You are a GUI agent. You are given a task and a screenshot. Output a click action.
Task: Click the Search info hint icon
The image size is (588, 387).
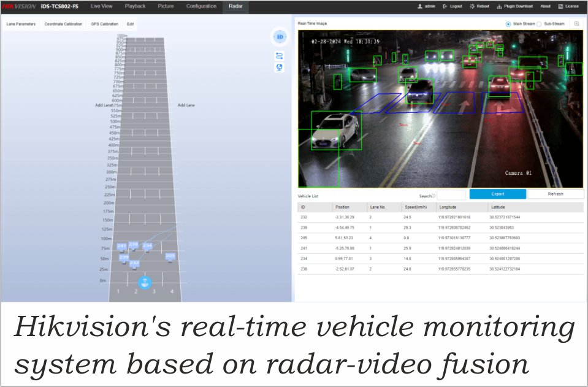[x=433, y=196]
